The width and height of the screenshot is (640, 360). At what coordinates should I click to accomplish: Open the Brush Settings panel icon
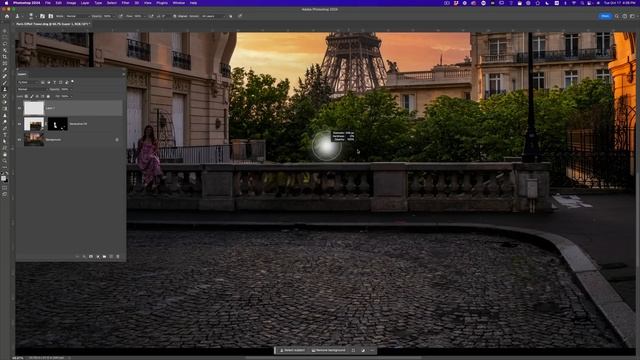pos(42,16)
